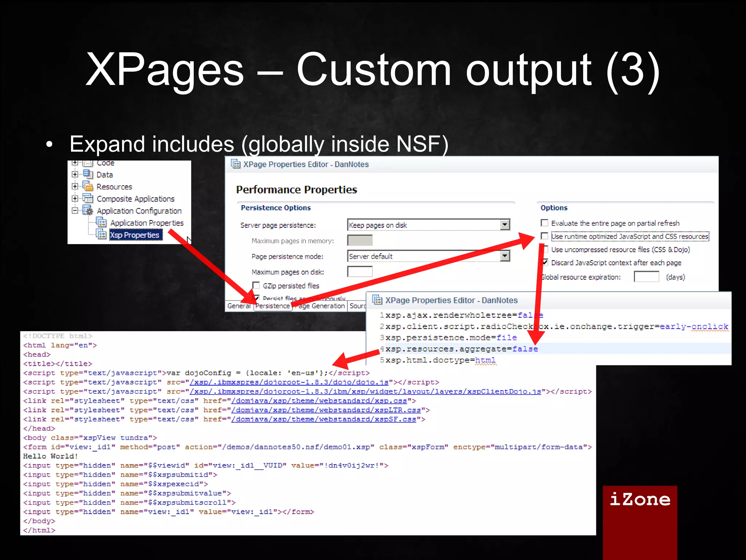This screenshot has width=746, height=560.
Task: Toggle Use uncompressed resource files checkbox
Action: pos(545,249)
